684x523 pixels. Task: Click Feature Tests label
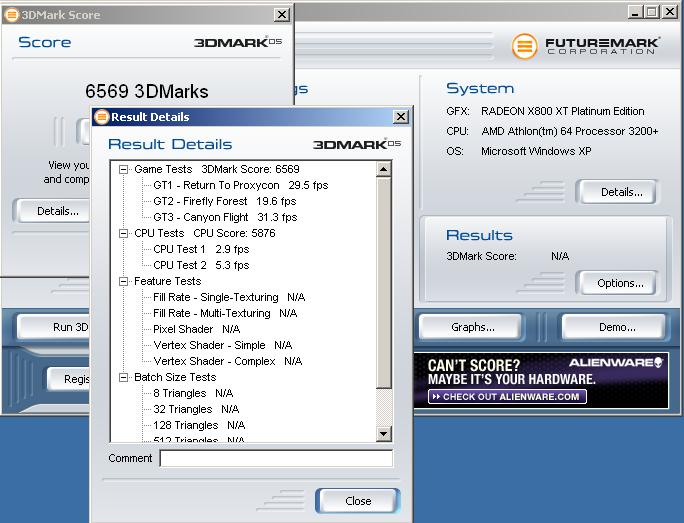[168, 281]
